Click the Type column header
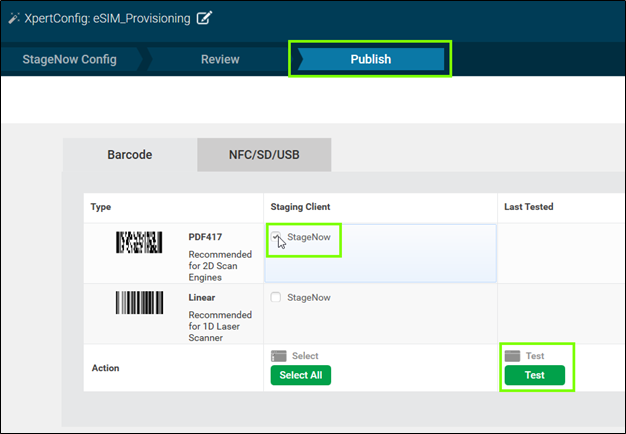Screen dimensions: 626x434 click(100, 207)
